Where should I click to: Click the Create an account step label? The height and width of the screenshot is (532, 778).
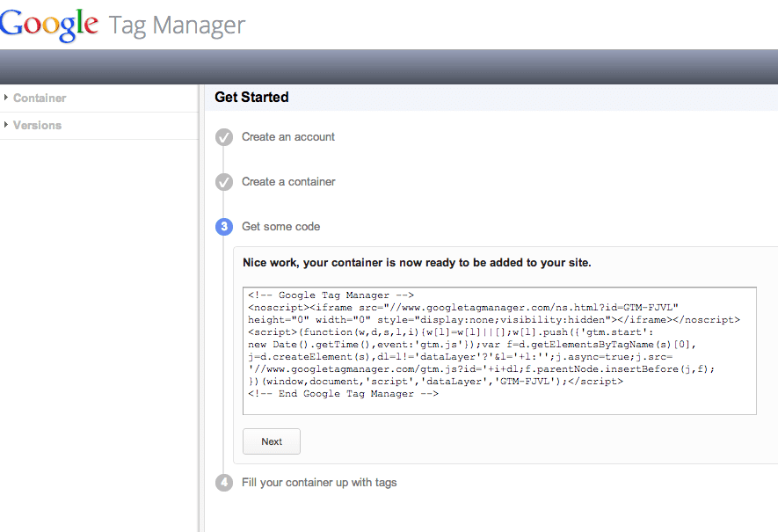pos(287,137)
